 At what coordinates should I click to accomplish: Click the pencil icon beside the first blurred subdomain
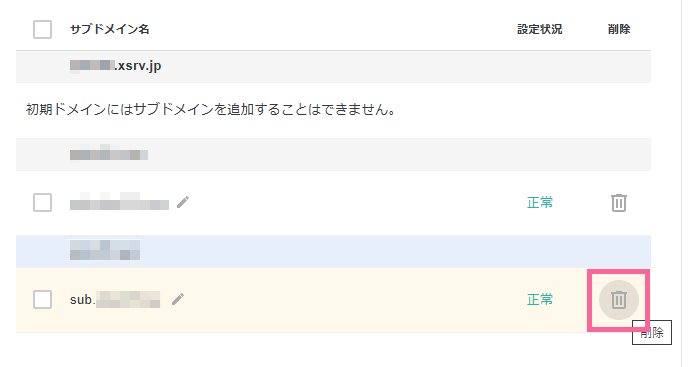coord(183,202)
